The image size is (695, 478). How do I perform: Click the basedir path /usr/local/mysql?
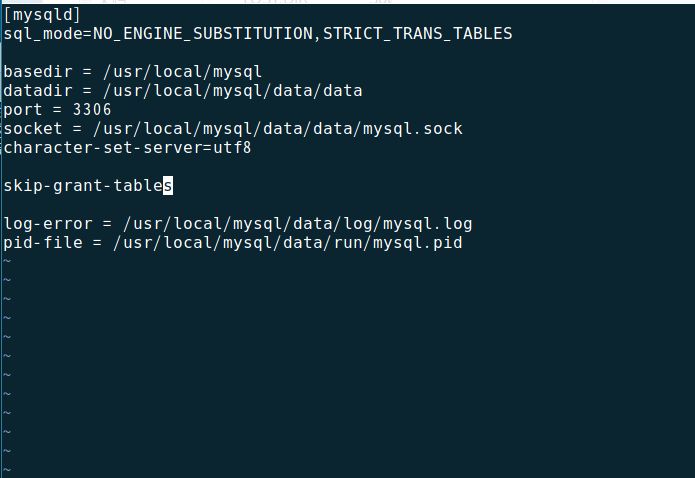tap(183, 72)
